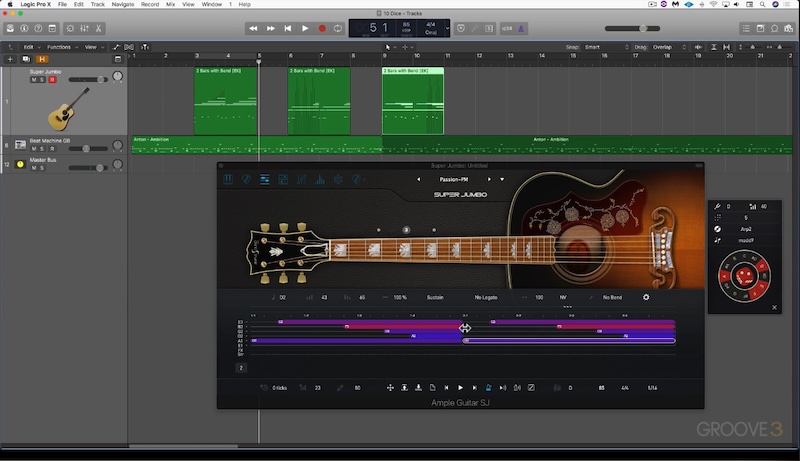Toggle record enable on Super Jumbo track
Screen dimensions: 800x461
[52, 80]
